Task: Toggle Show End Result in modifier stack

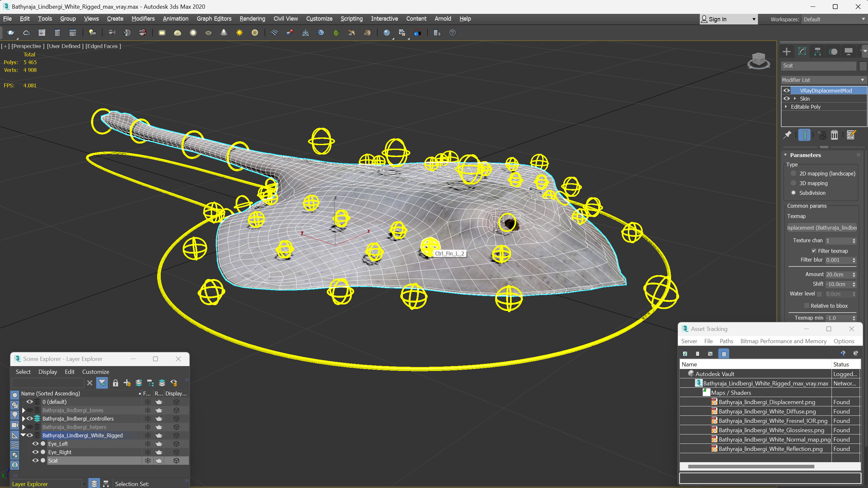Action: pos(804,135)
